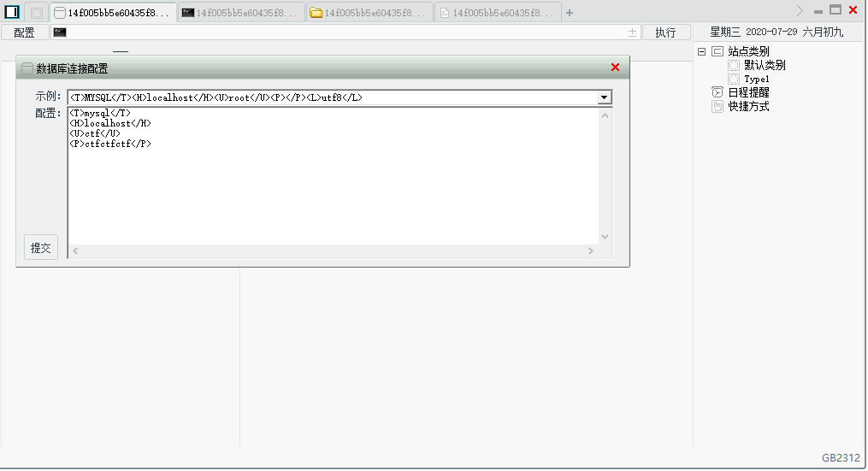Image resolution: width=868 pixels, height=471 pixels.
Task: Click the <U>ctf</U> line in config
Action: coord(95,133)
